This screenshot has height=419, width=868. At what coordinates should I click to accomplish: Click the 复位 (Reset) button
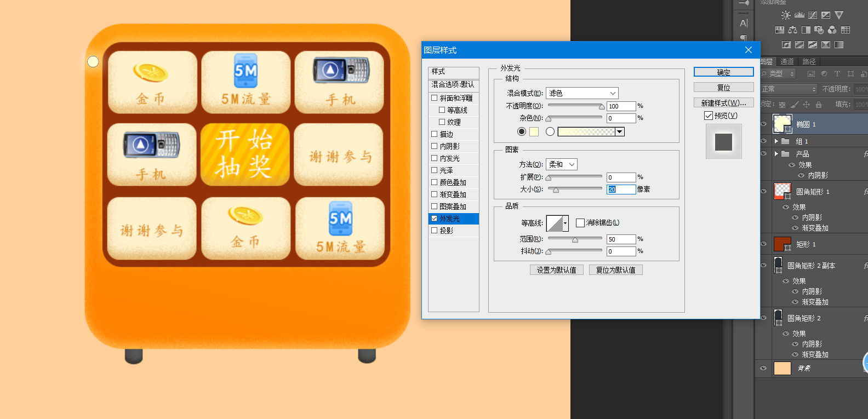coord(724,88)
